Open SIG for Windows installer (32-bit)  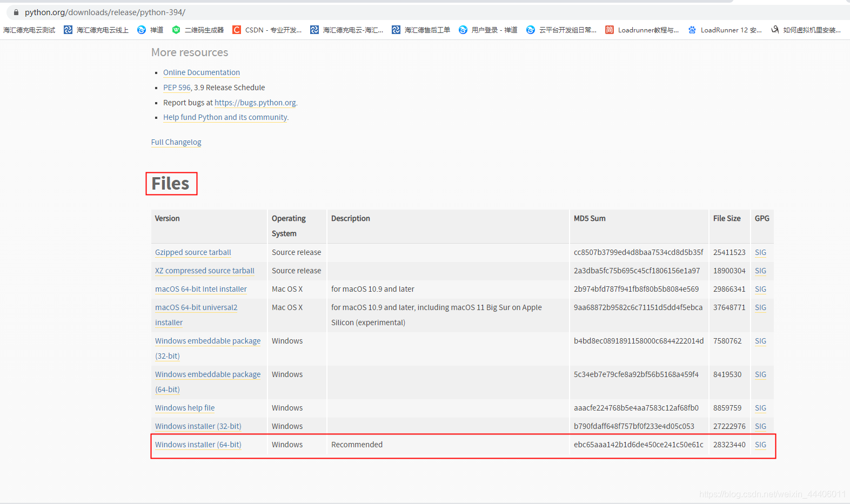[760, 426]
